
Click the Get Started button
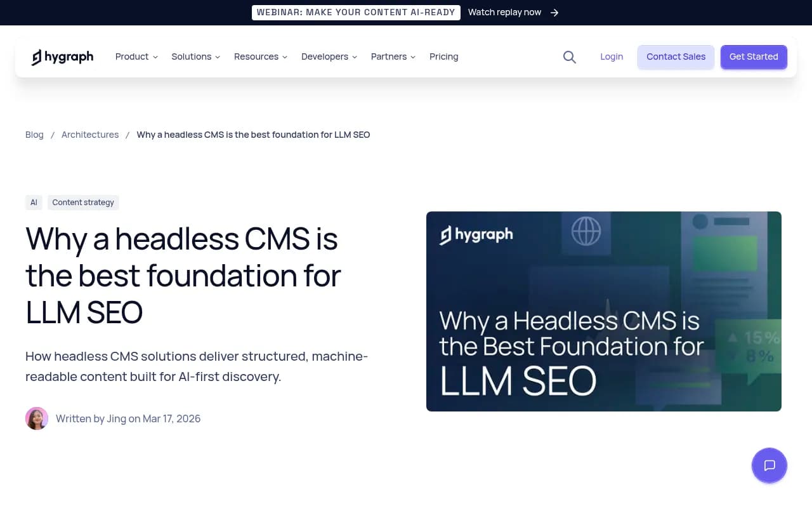[x=754, y=57]
